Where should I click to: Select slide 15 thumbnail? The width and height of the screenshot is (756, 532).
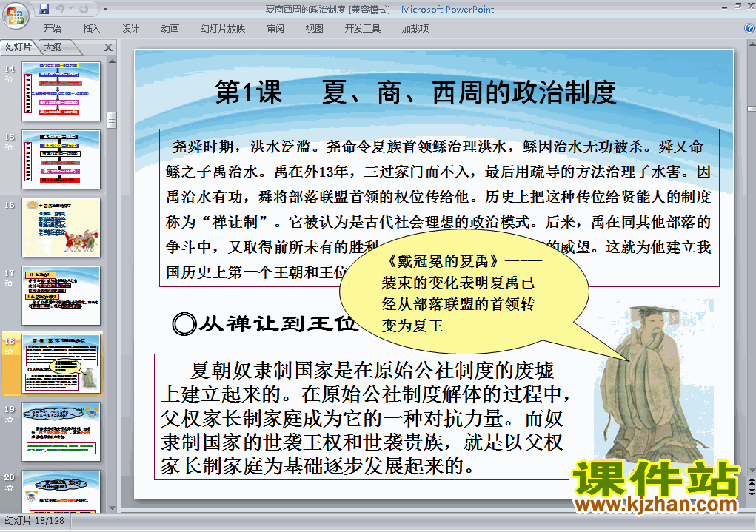click(61, 160)
